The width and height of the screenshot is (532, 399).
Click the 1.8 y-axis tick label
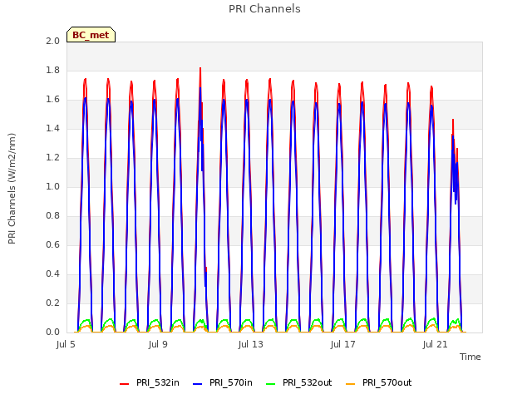(x=52, y=70)
